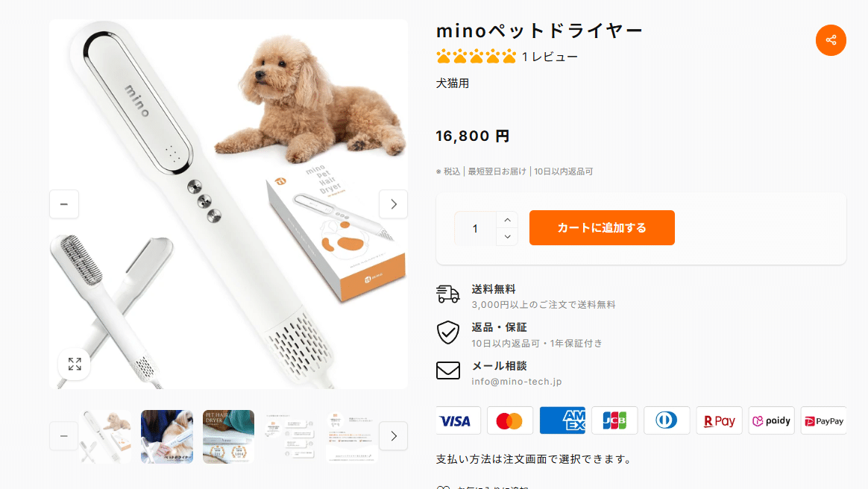Click the orange share icon

(831, 40)
